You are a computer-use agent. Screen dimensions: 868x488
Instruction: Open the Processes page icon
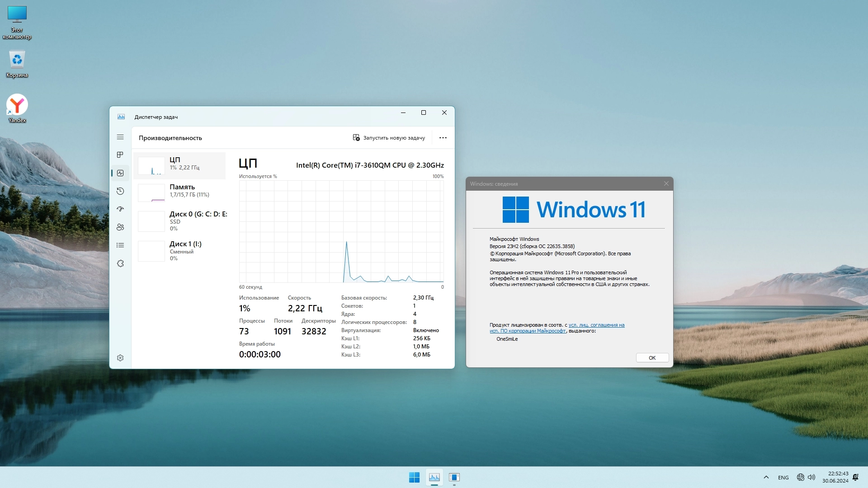point(120,155)
